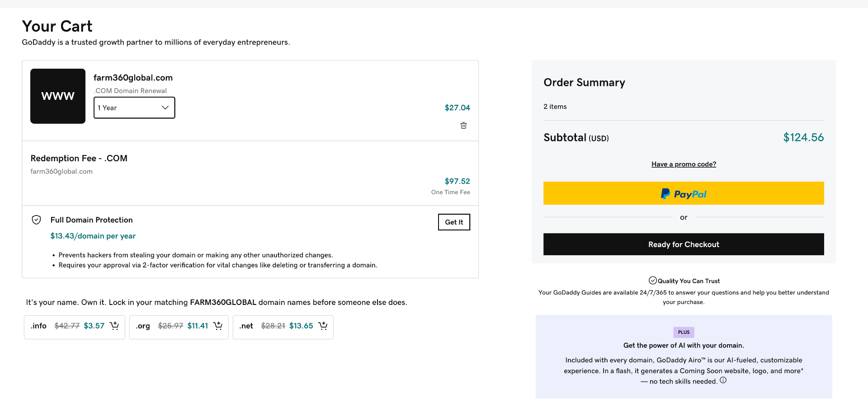Click the WWW domain thumbnail image

tap(58, 96)
